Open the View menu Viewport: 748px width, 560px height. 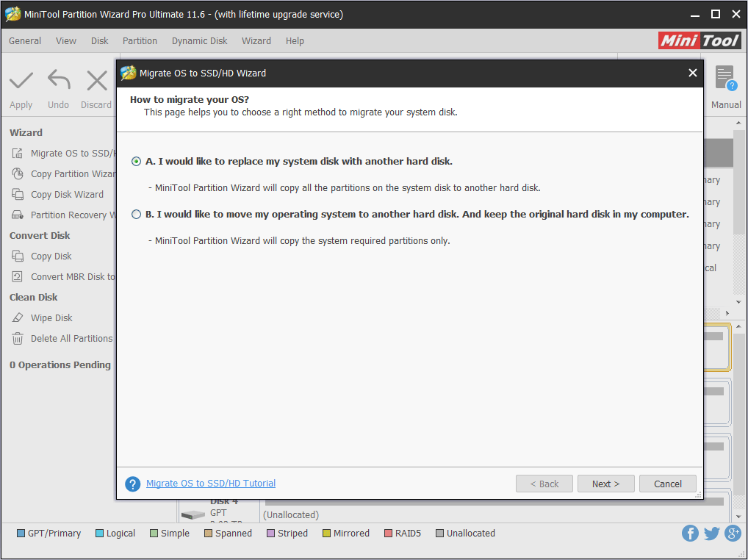[x=66, y=41]
